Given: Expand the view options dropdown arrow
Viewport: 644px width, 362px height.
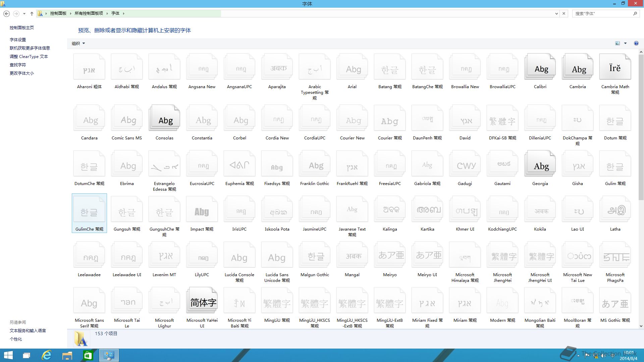Looking at the screenshot, I should tap(625, 43).
